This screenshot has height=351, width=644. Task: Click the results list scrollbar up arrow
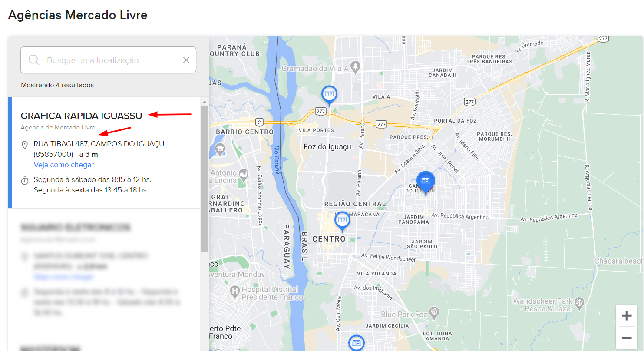point(204,102)
